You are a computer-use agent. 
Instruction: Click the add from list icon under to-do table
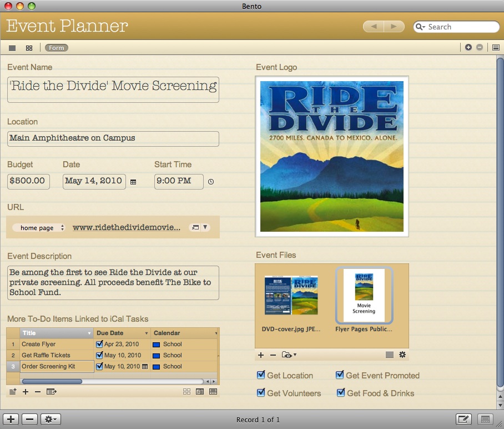click(13, 392)
